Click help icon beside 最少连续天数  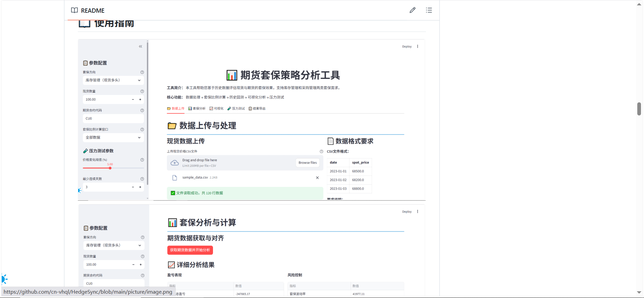tap(142, 179)
